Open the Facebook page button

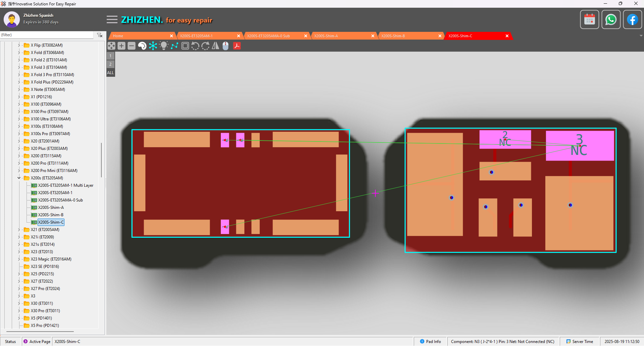pyautogui.click(x=632, y=20)
